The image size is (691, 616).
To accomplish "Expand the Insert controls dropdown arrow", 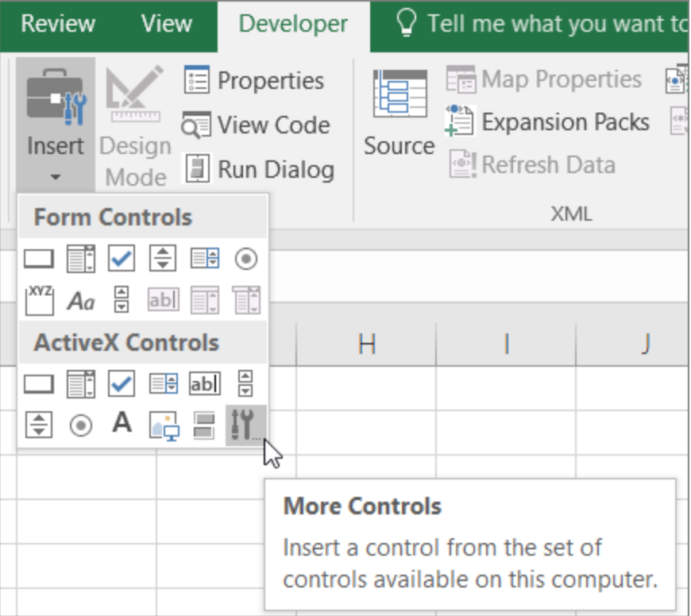I will [55, 177].
